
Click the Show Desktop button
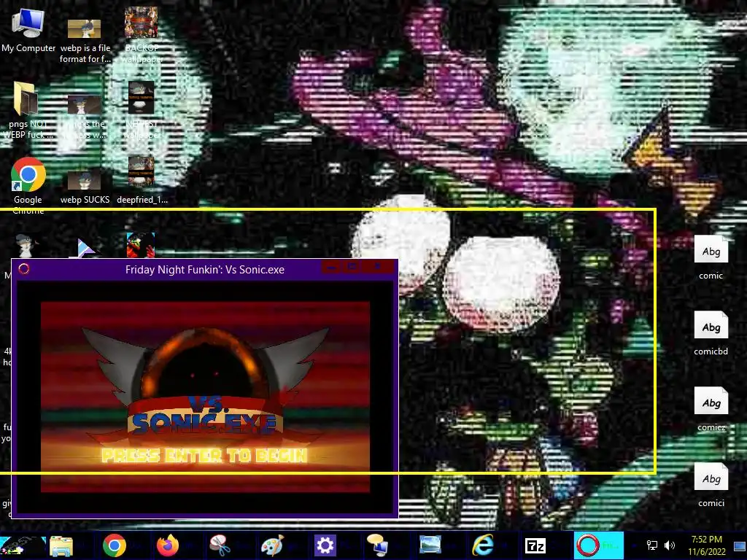tap(740, 545)
